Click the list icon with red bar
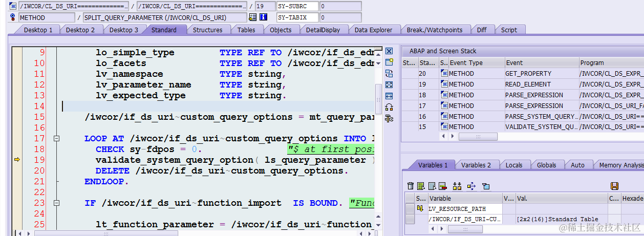This screenshot has width=644, height=236. click(443, 186)
